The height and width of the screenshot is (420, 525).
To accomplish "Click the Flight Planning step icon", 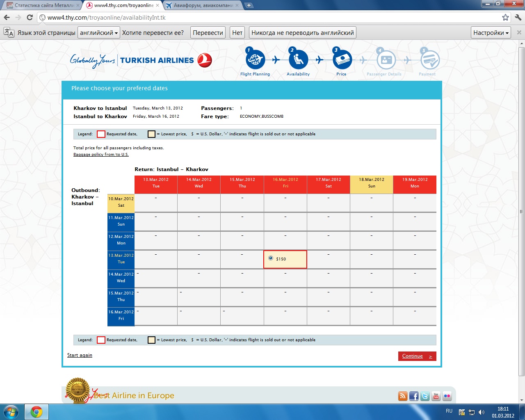I will pos(255,60).
